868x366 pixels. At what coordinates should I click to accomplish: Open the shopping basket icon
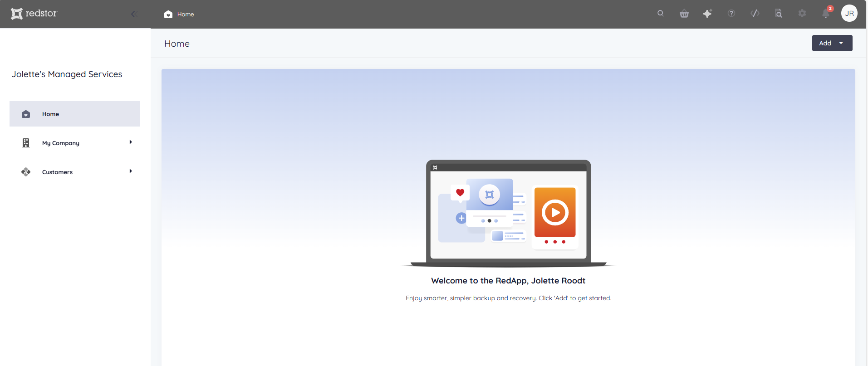tap(684, 14)
